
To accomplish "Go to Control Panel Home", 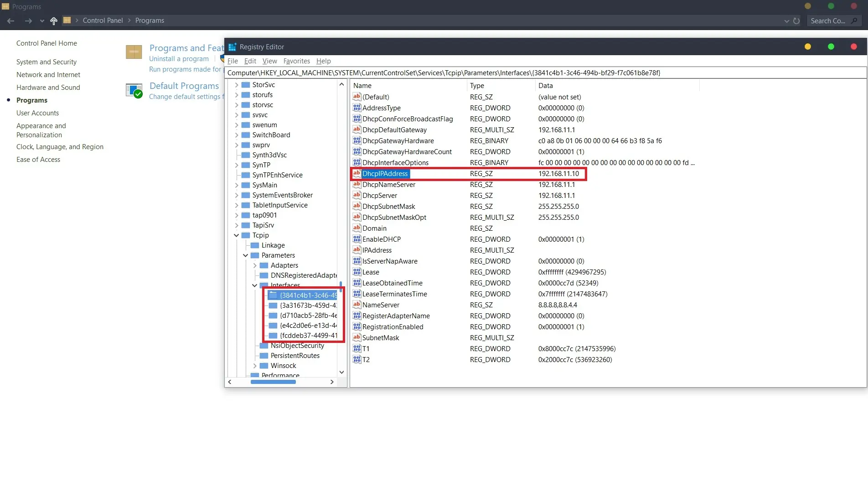I will (x=46, y=43).
